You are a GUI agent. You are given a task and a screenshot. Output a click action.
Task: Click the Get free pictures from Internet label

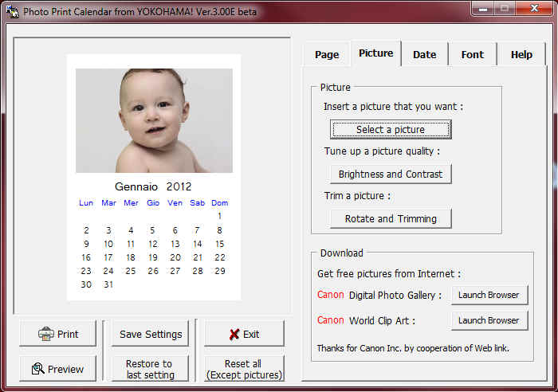click(389, 273)
